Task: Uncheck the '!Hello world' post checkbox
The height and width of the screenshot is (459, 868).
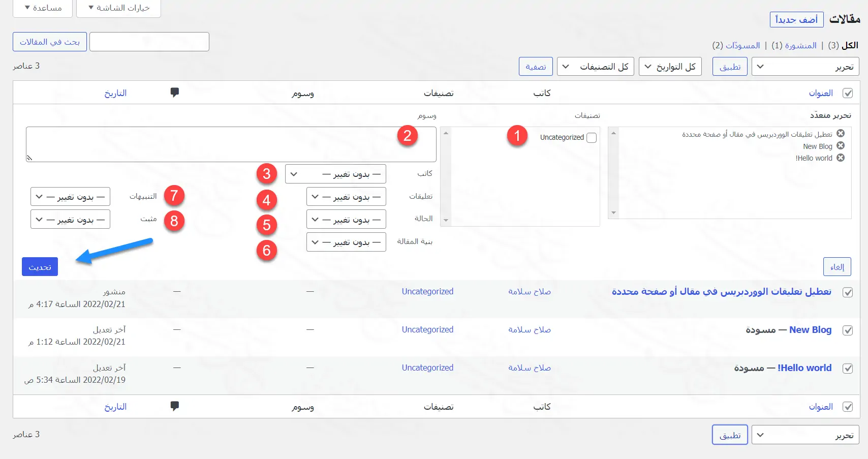Action: coord(848,369)
